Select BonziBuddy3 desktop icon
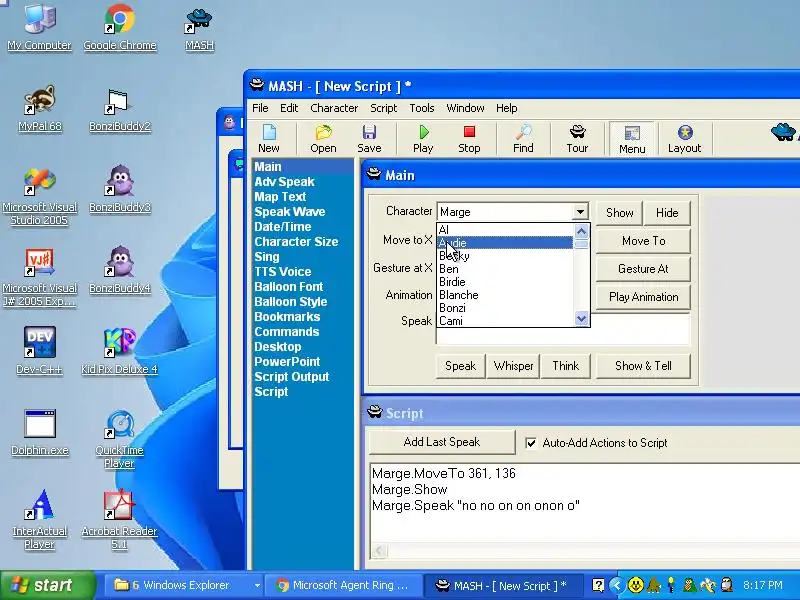The height and width of the screenshot is (600, 800). click(120, 189)
